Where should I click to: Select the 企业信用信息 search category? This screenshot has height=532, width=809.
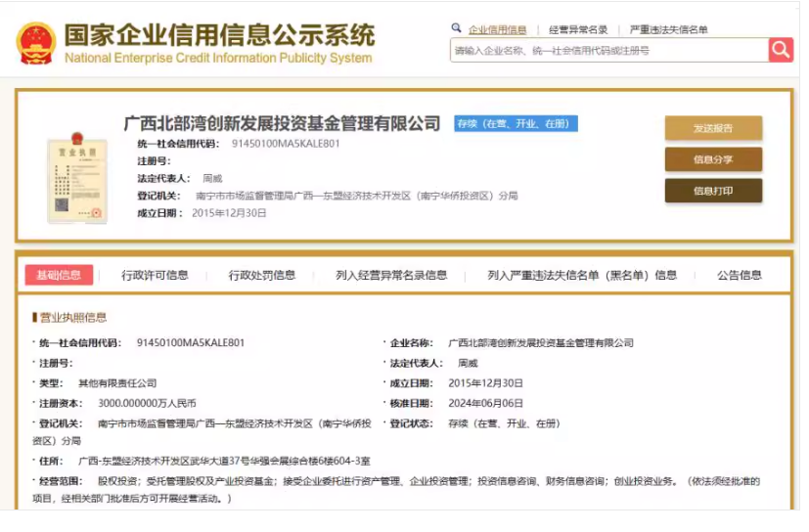tap(497, 30)
